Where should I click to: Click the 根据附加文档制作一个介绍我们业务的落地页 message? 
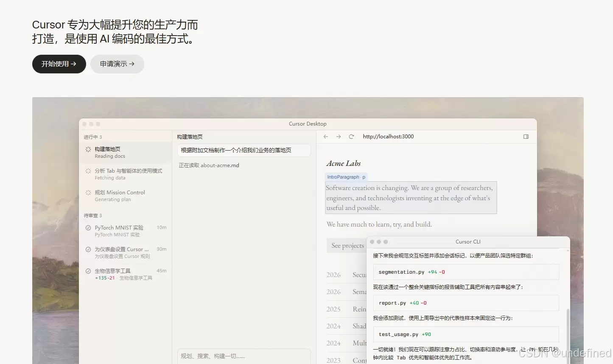pyautogui.click(x=244, y=150)
